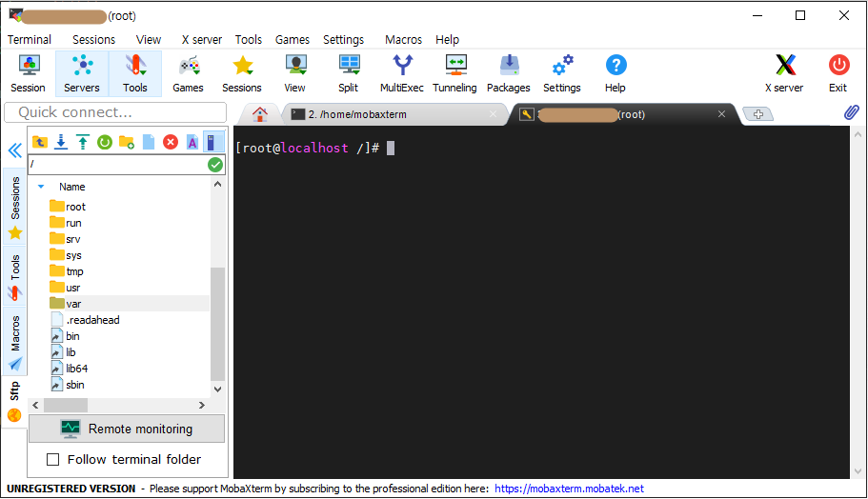The image size is (868, 499).
Task: Click the paperclip attach icon
Action: point(852,112)
